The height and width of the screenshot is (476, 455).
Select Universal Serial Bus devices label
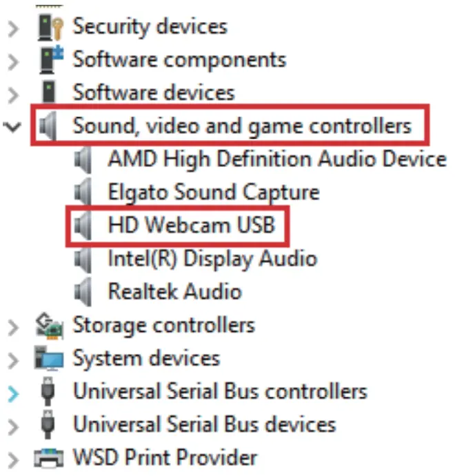click(204, 424)
